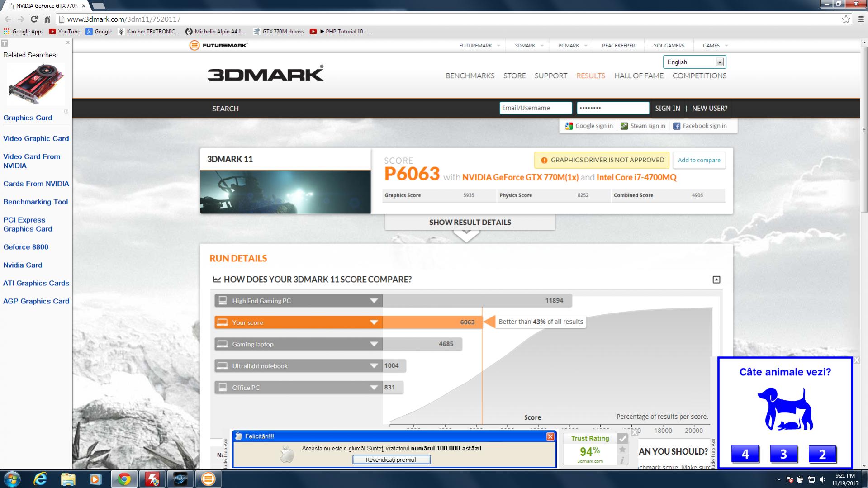Screen dimensions: 868x488
Task: Close the Cate animale vezi ad
Action: [x=856, y=360]
